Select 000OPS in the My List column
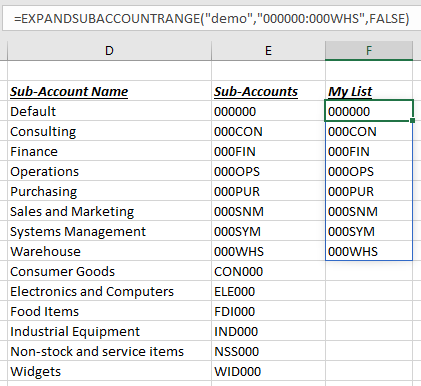This screenshot has width=421, height=386. (x=369, y=171)
